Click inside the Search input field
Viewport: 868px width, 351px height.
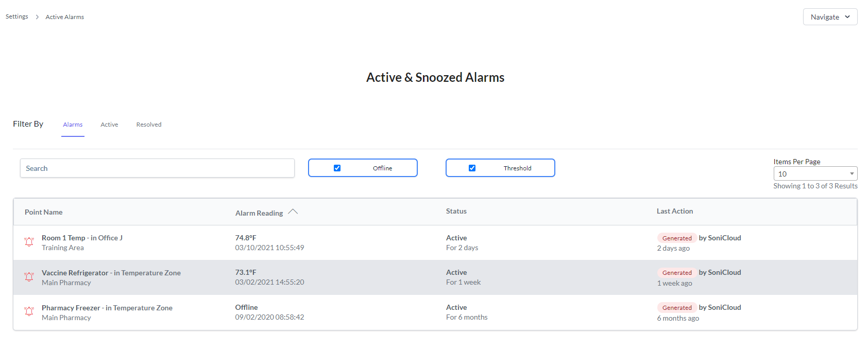tap(157, 168)
